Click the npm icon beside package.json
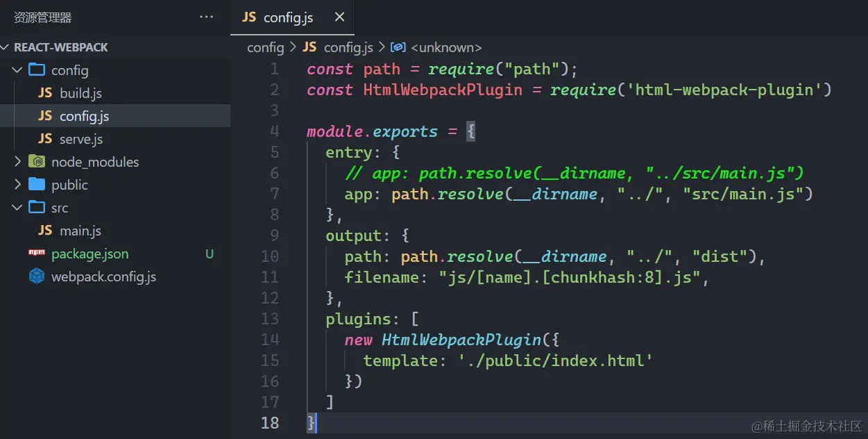Screen dimensions: 868x439 37,253
